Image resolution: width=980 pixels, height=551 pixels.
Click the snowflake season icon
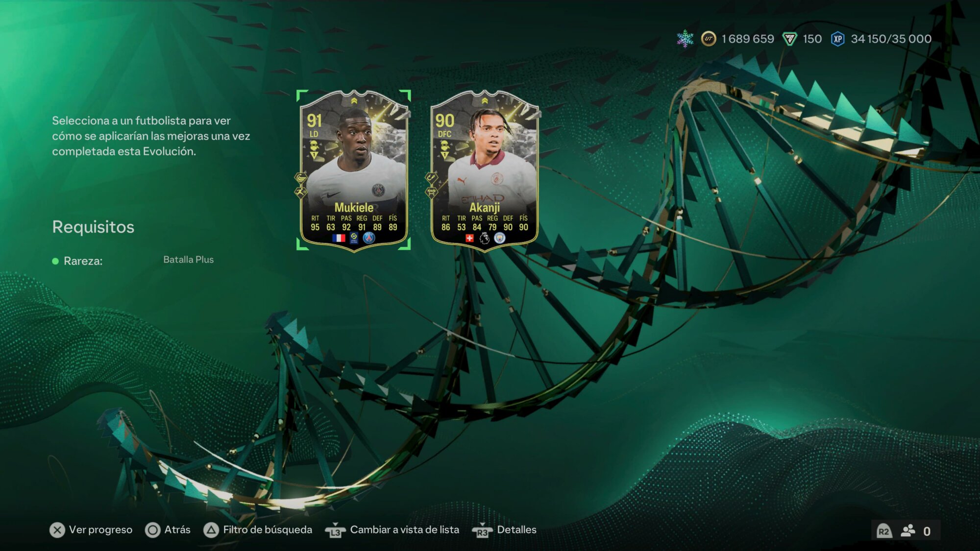tap(685, 39)
